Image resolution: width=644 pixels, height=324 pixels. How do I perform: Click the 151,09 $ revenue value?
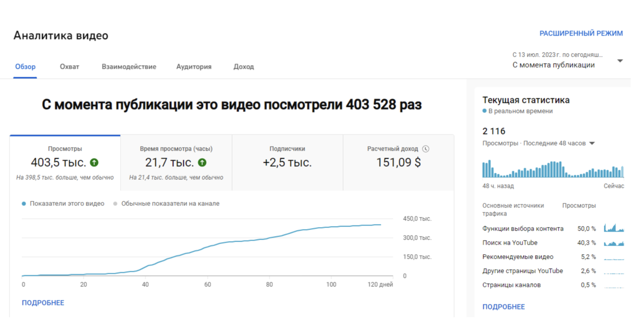pos(399,163)
